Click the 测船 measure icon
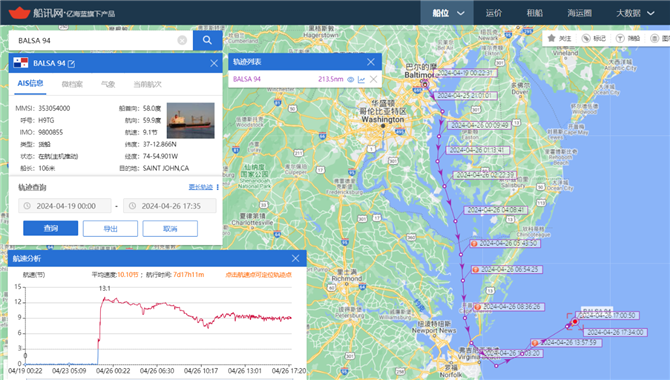 [x=620, y=38]
